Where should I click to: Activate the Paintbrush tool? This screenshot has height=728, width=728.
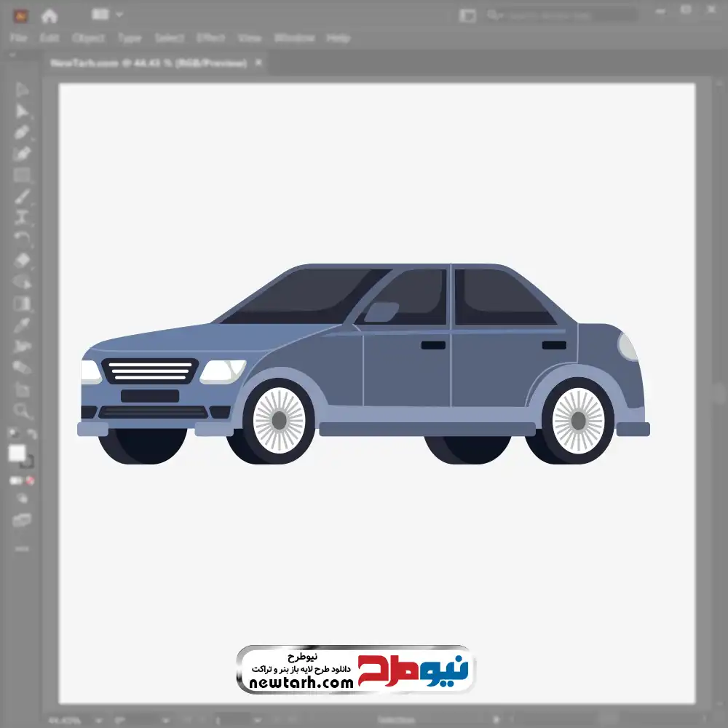[x=22, y=196]
